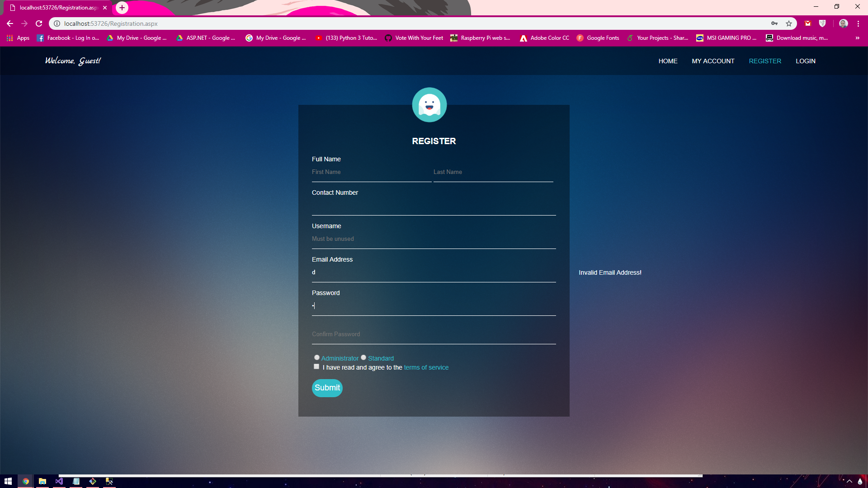This screenshot has width=868, height=488.
Task: Check the terms of service agreement box
Action: pos(316,366)
